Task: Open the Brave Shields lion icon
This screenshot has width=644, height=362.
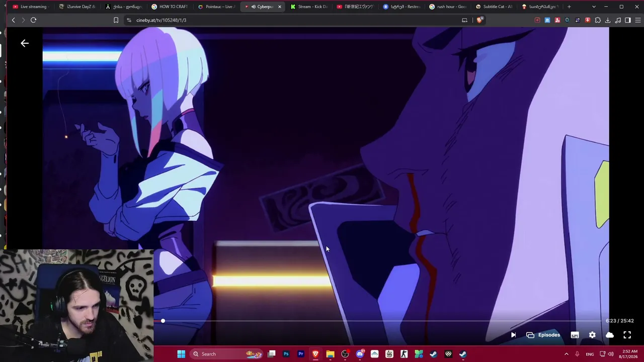Action: tap(479, 20)
